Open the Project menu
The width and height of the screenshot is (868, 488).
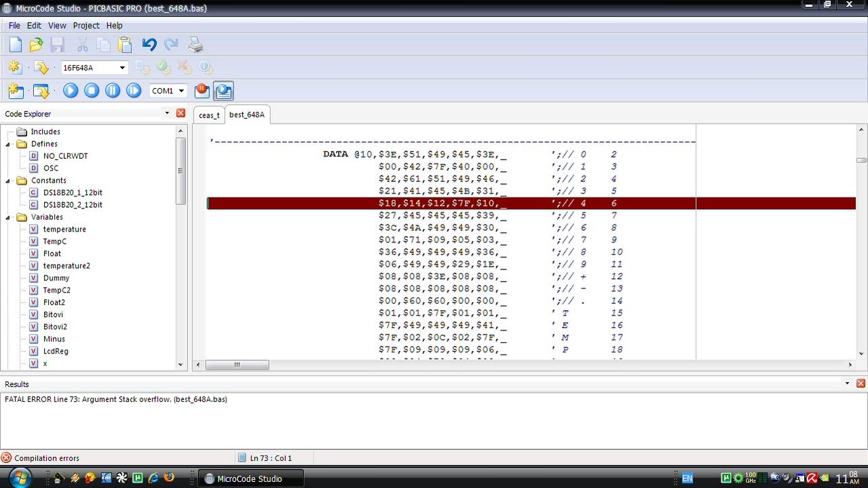pos(86,25)
